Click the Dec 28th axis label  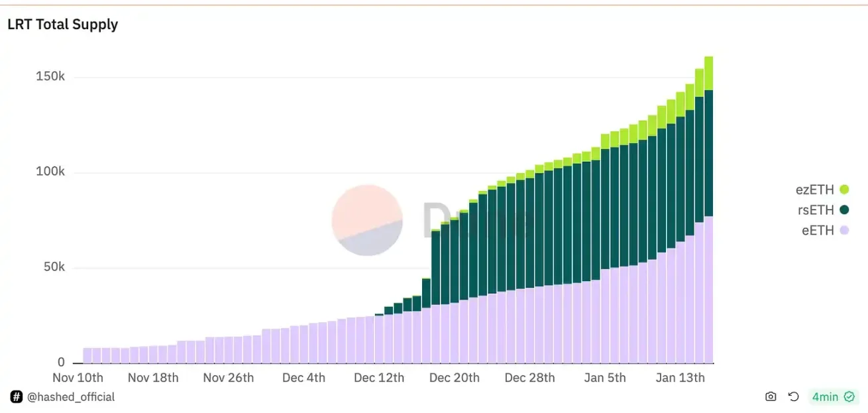[x=530, y=378]
